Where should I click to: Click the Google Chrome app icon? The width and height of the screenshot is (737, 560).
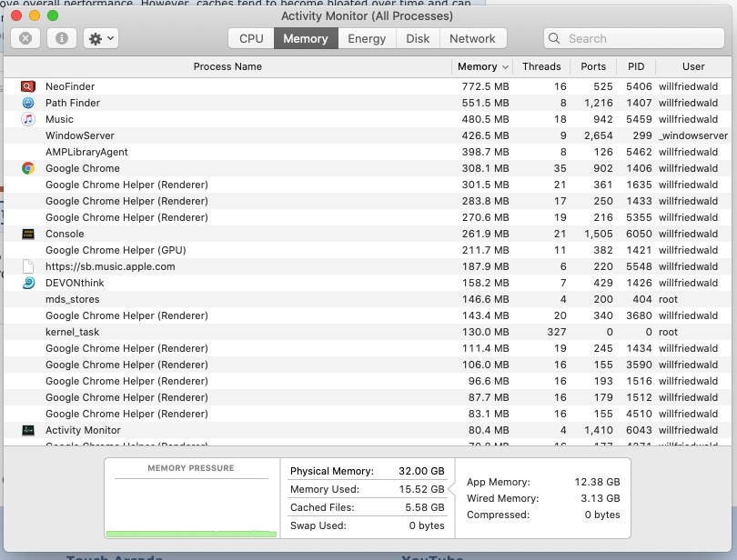pos(28,168)
